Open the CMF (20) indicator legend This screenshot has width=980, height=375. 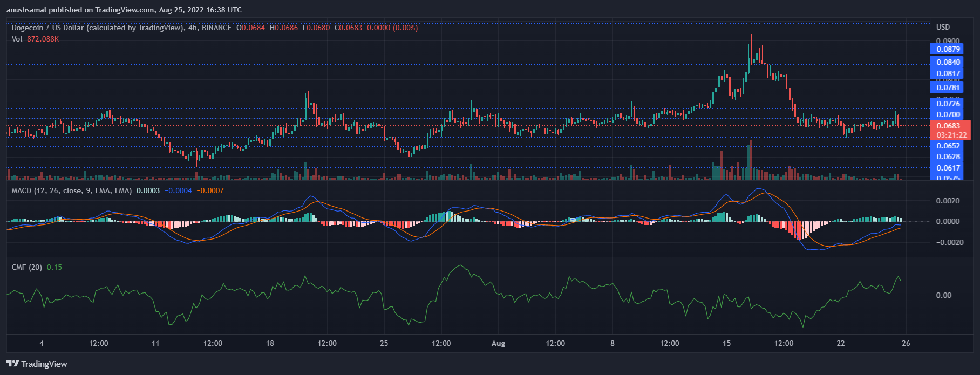27,267
